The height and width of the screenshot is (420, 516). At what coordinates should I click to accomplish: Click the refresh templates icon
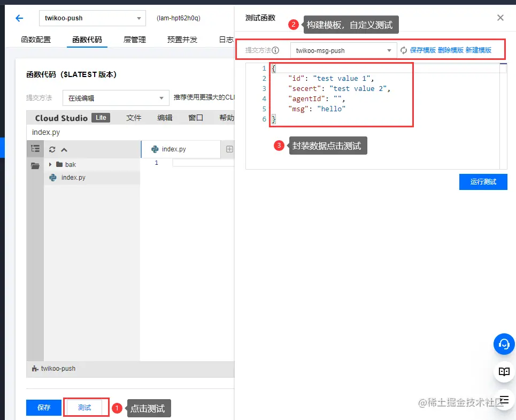[x=404, y=50]
